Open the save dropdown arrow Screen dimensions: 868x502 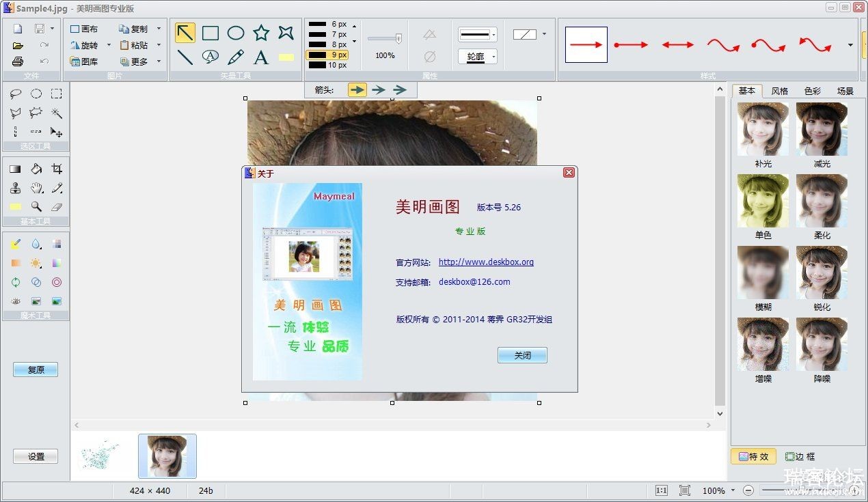52,29
